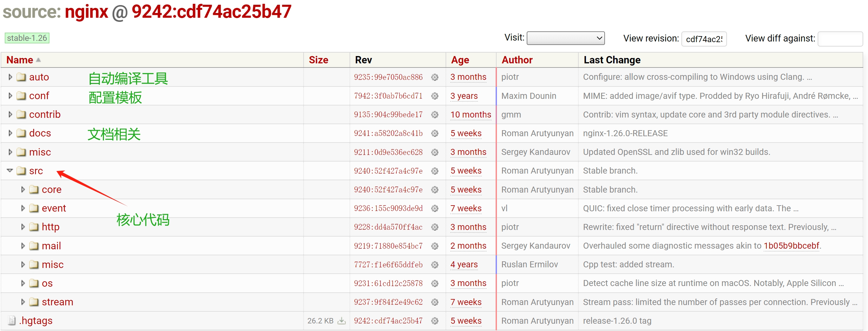Screen dimensions: 868x331
Task: Click the http folder icon
Action: pyautogui.click(x=34, y=227)
